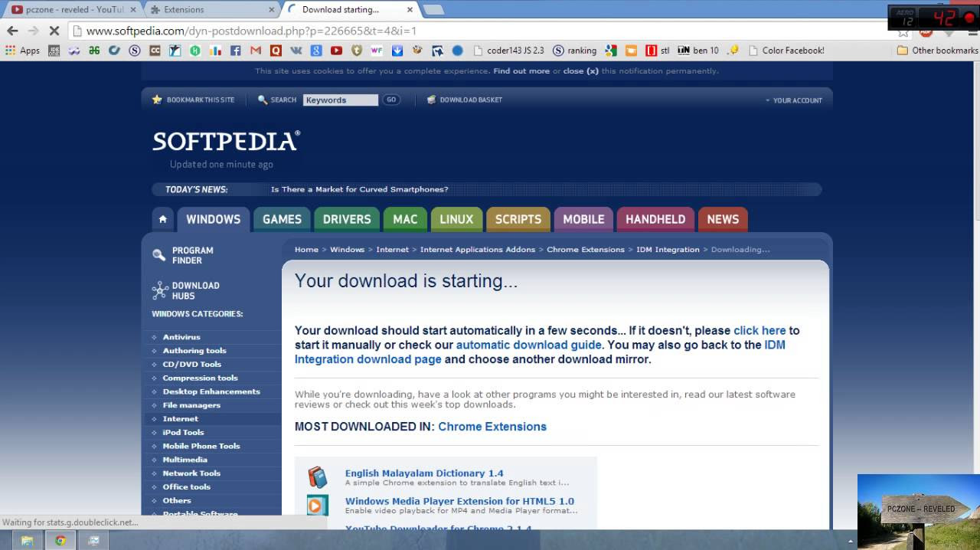Click the Download Basket icon

432,100
